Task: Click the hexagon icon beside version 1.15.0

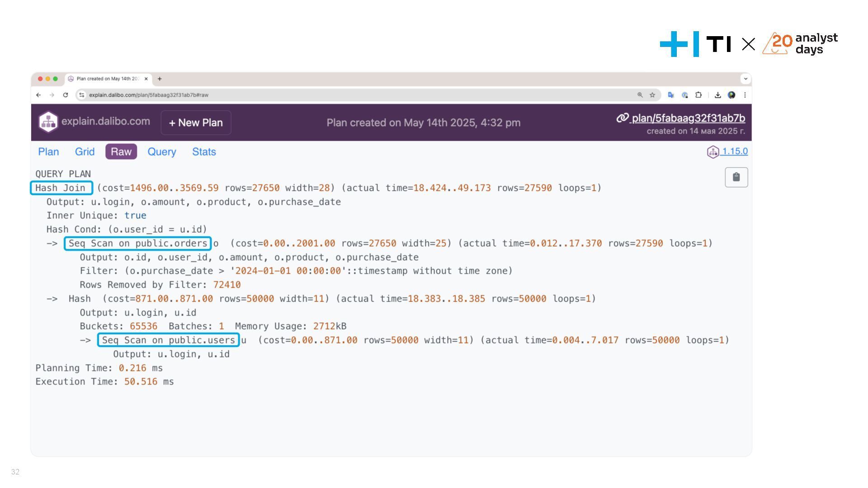Action: 713,152
